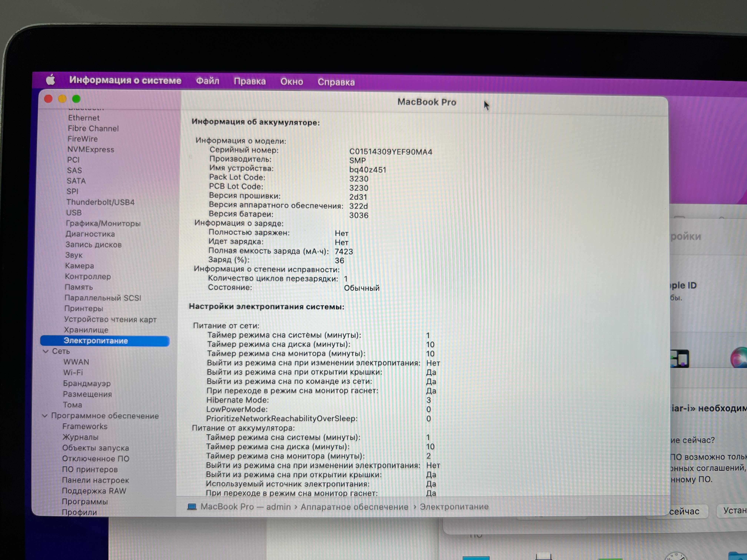Click the Информация об аккумуляторе heading
Screen dimensions: 747x560
tap(256, 122)
